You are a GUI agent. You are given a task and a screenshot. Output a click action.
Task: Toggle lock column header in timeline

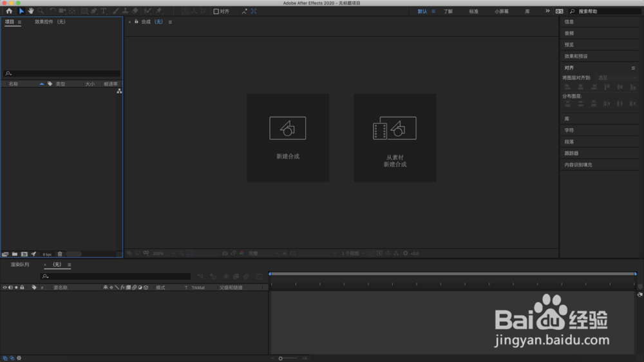[22, 287]
